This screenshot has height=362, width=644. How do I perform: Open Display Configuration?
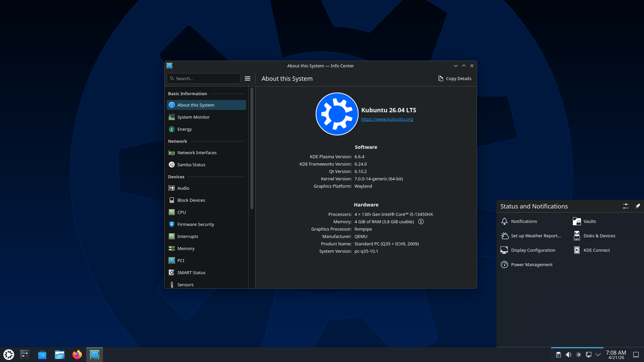click(533, 250)
